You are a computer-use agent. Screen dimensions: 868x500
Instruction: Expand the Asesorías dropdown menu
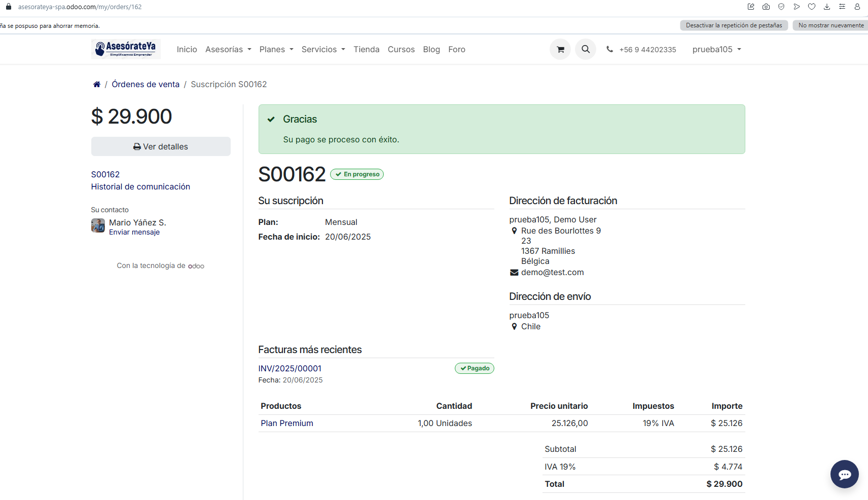pyautogui.click(x=228, y=50)
